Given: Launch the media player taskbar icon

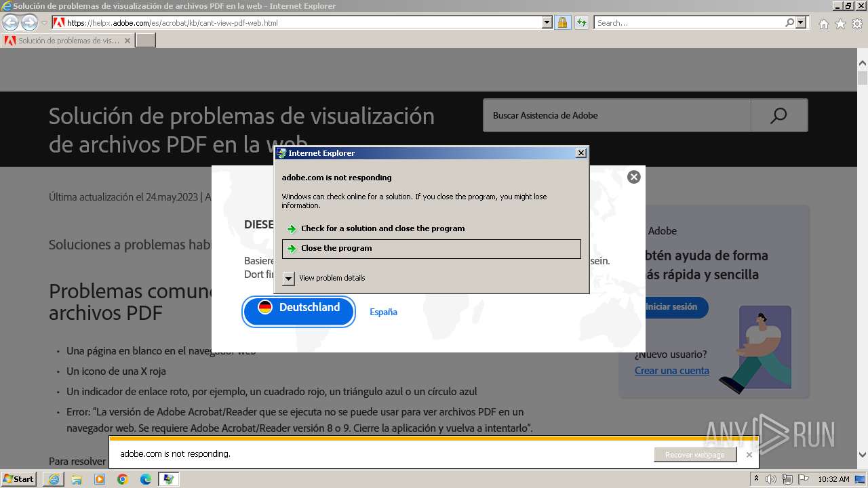Looking at the screenshot, I should [x=100, y=479].
